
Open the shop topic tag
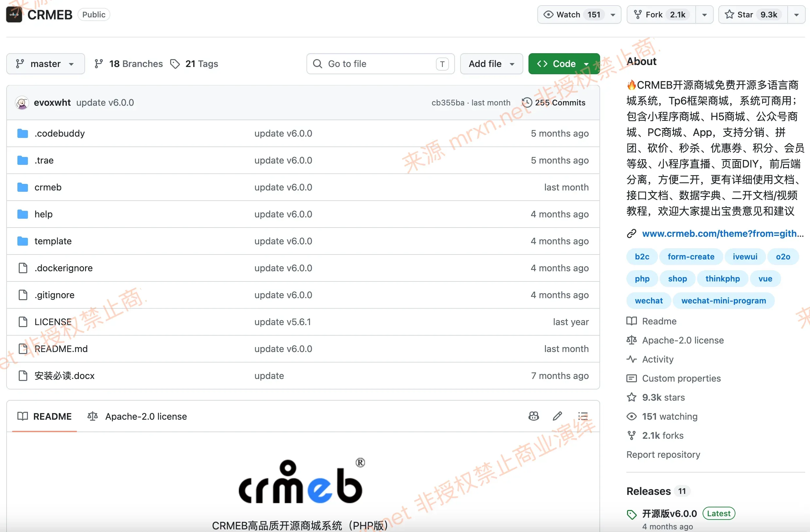[x=677, y=278]
